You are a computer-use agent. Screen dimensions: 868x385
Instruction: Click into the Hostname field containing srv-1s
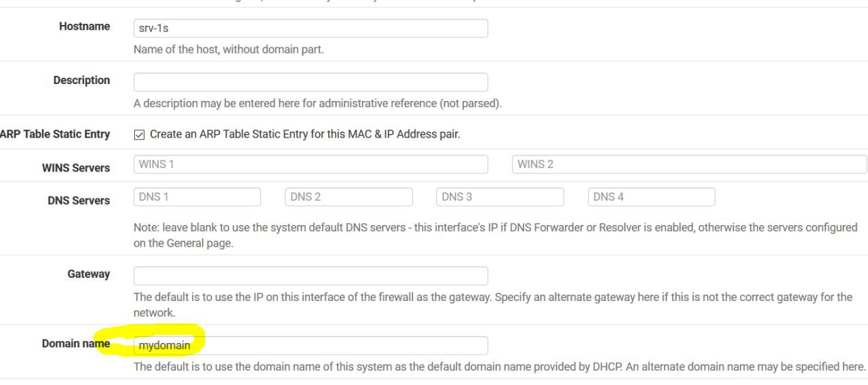pos(311,28)
